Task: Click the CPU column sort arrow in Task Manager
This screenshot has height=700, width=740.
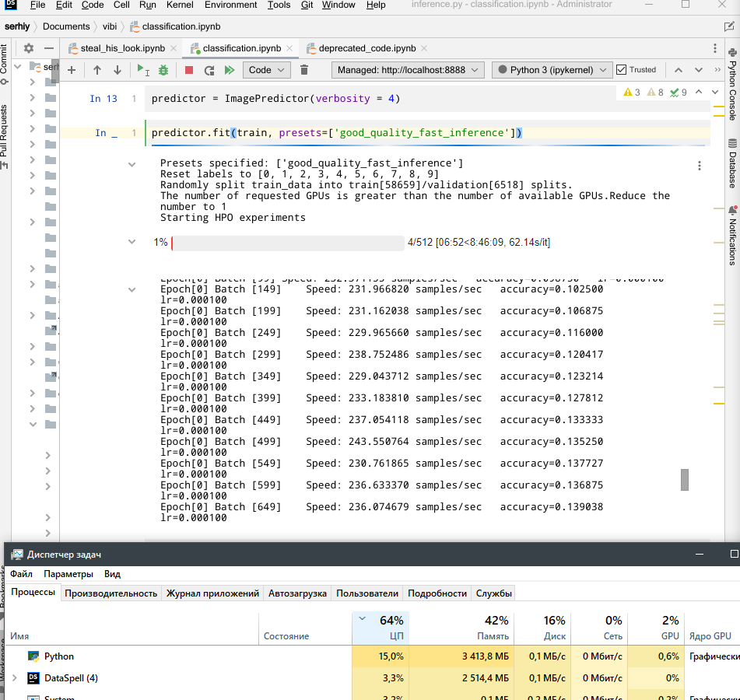Action: pos(363,618)
